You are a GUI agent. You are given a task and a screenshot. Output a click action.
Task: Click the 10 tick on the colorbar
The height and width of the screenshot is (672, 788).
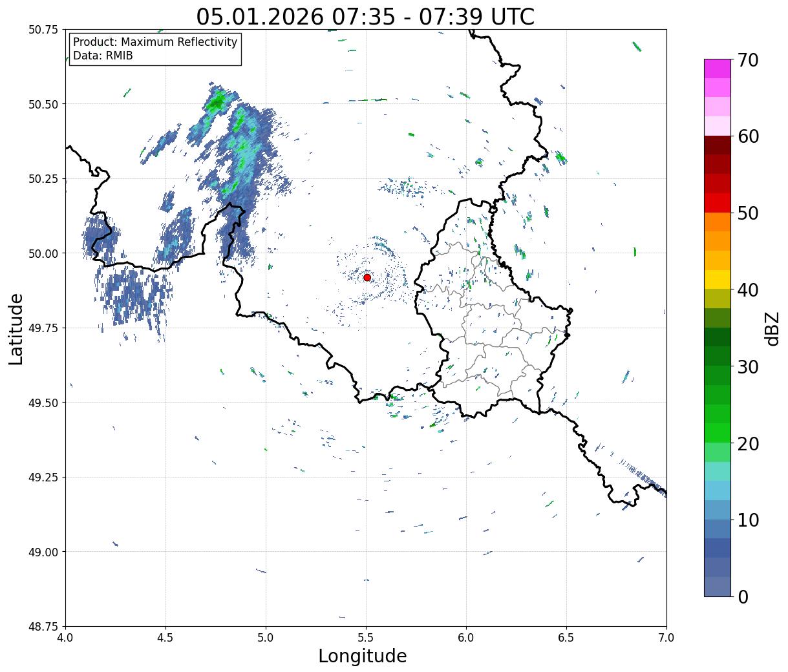pos(747,520)
